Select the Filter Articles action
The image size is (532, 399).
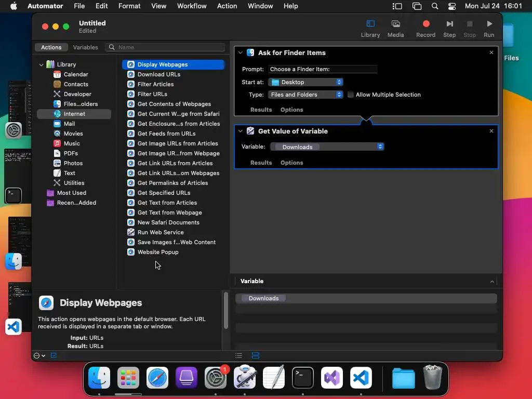coord(155,84)
